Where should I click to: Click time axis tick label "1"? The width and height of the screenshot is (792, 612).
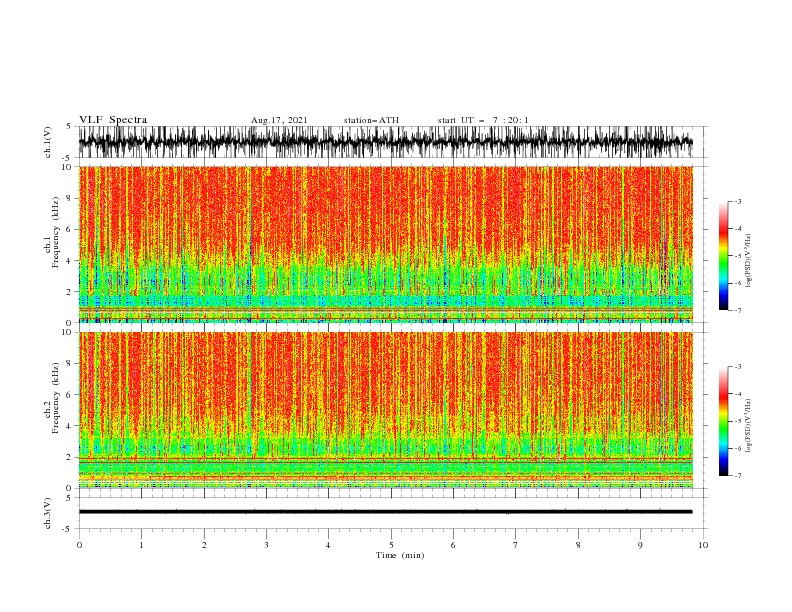click(x=141, y=545)
